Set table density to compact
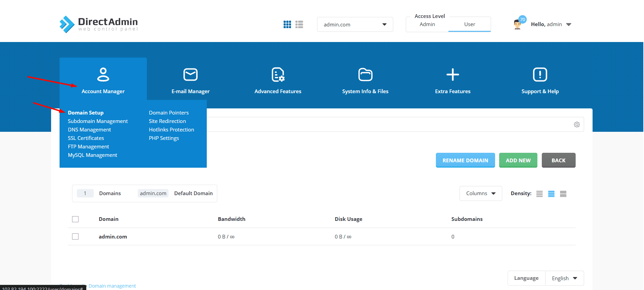The height and width of the screenshot is (290, 644). tap(539, 194)
